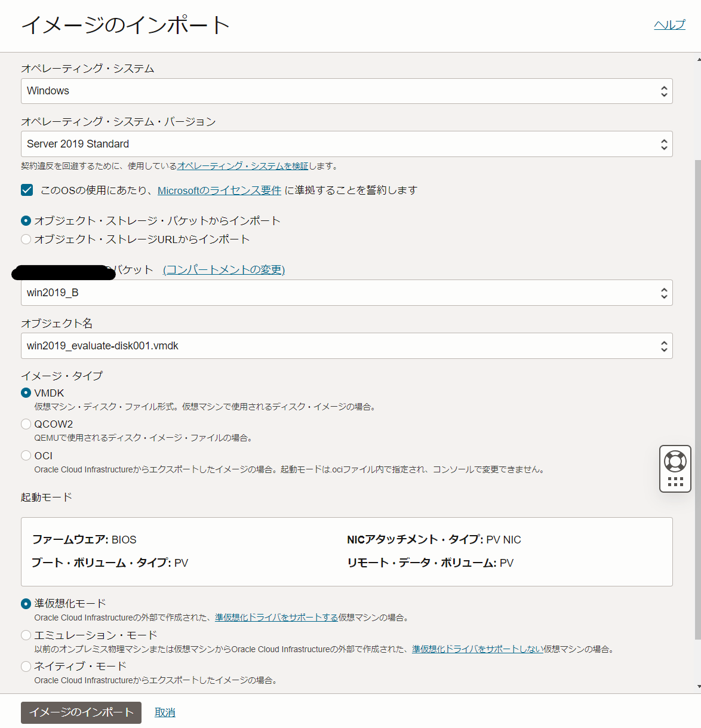Click the 取消 cancel link
Screen dimensions: 701x728
coord(165,712)
